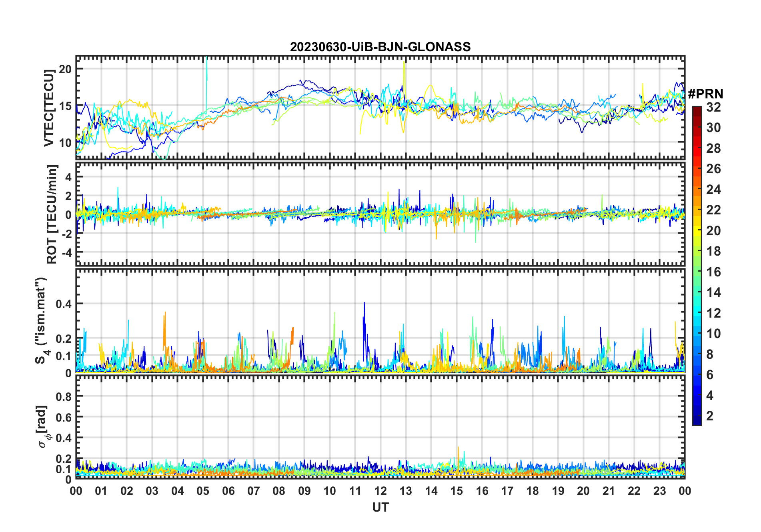Click the 18 hour tick on the UT axis
This screenshot has width=761, height=532.
(x=533, y=491)
